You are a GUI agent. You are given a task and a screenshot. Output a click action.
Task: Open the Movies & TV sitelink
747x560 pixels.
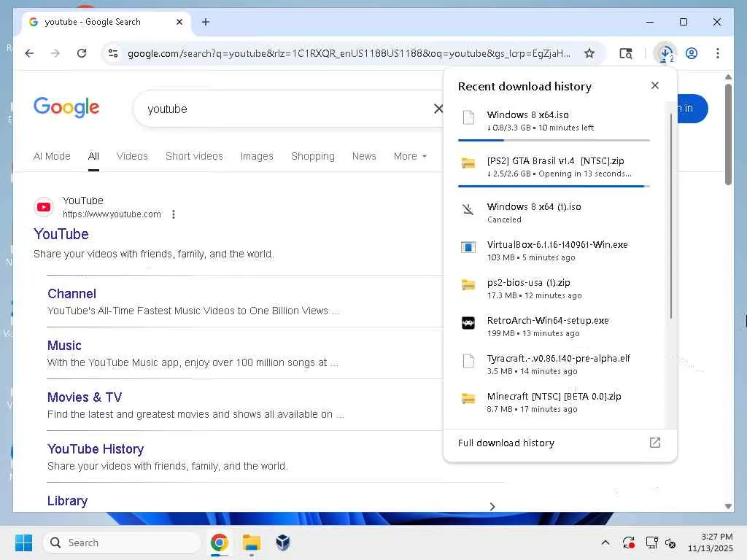coord(85,397)
